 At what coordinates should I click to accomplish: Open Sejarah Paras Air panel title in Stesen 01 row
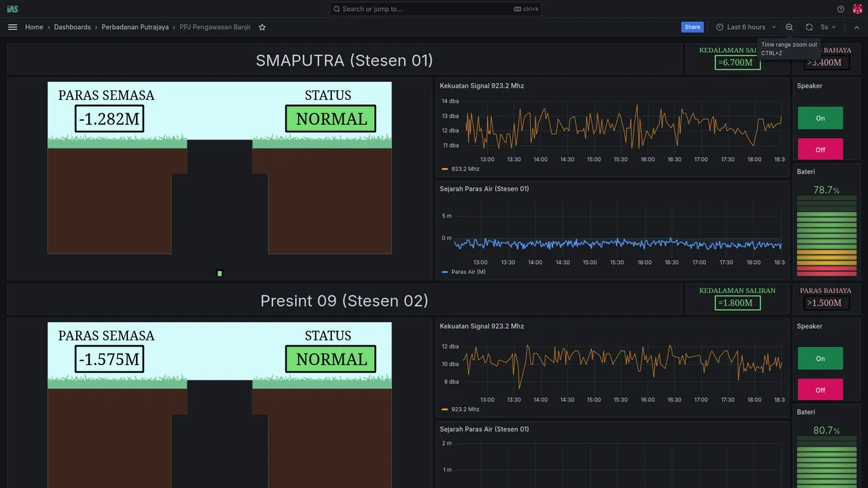[484, 189]
